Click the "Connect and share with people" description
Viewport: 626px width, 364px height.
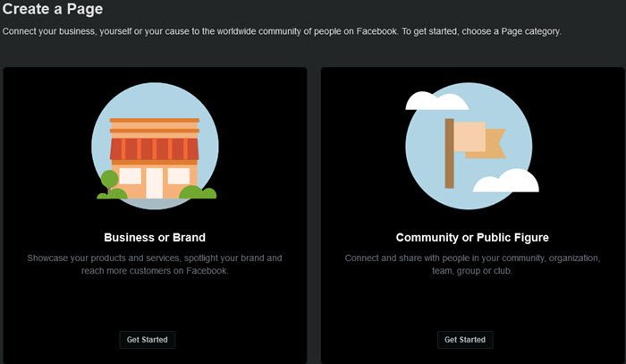(x=472, y=264)
